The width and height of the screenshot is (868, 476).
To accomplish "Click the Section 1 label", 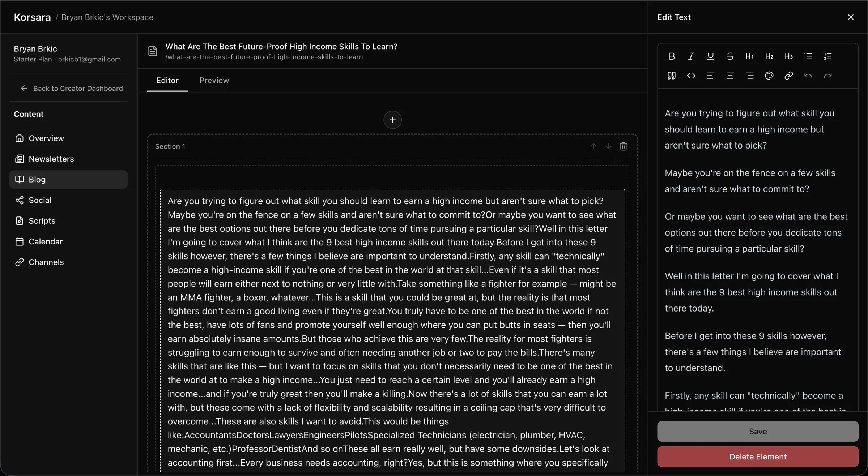I will [x=170, y=146].
